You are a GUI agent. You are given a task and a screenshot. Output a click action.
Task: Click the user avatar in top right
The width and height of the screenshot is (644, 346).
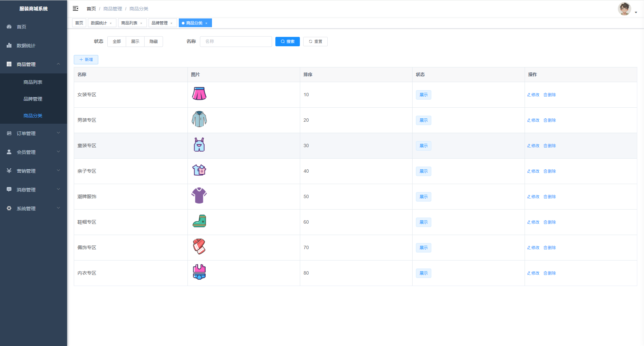(x=624, y=9)
